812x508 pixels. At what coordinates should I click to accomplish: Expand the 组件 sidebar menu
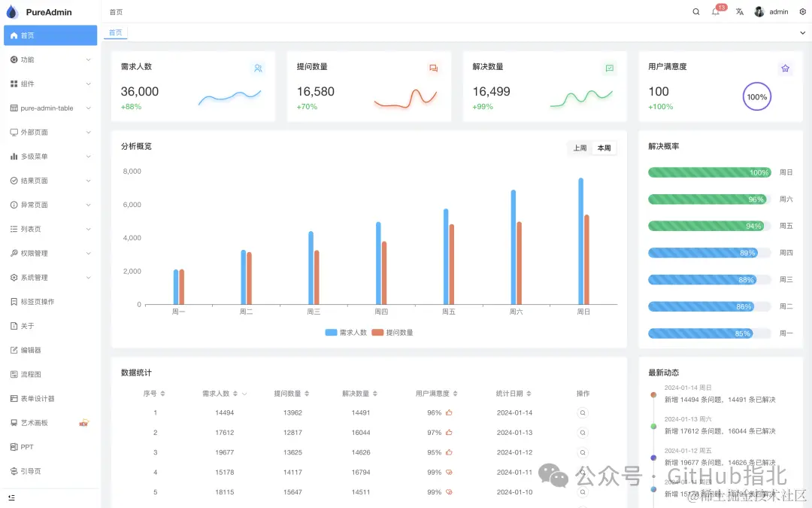tap(50, 84)
